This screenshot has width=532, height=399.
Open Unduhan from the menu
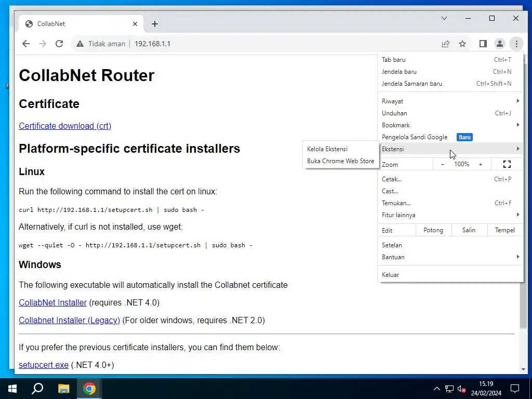tap(450, 113)
